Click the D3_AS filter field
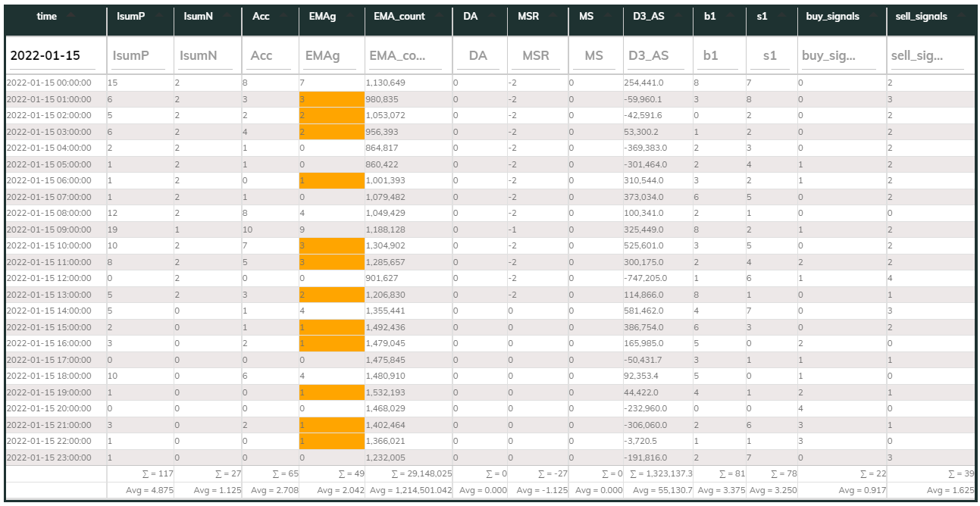The width and height of the screenshot is (980, 506). click(x=656, y=56)
